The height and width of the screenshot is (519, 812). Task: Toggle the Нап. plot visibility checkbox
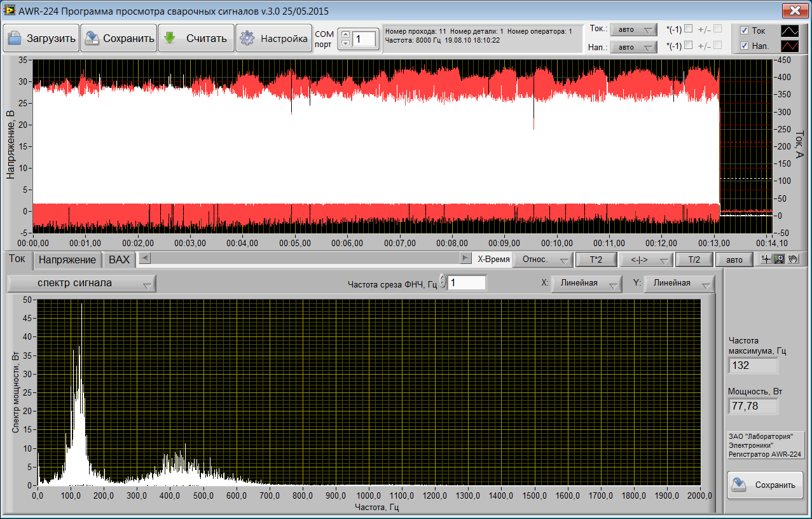click(745, 46)
